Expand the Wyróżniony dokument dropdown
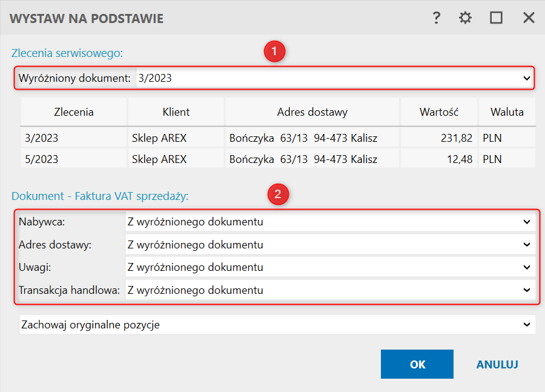 526,78
